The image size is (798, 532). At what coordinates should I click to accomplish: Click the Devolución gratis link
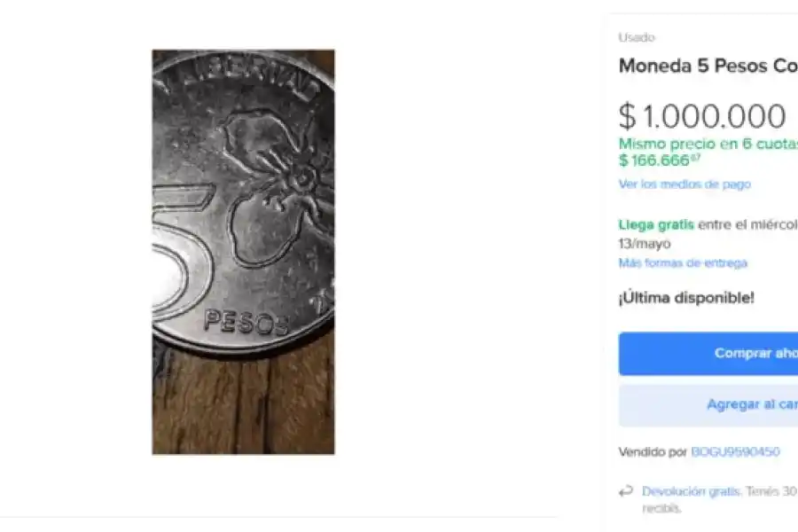pyautogui.click(x=692, y=491)
